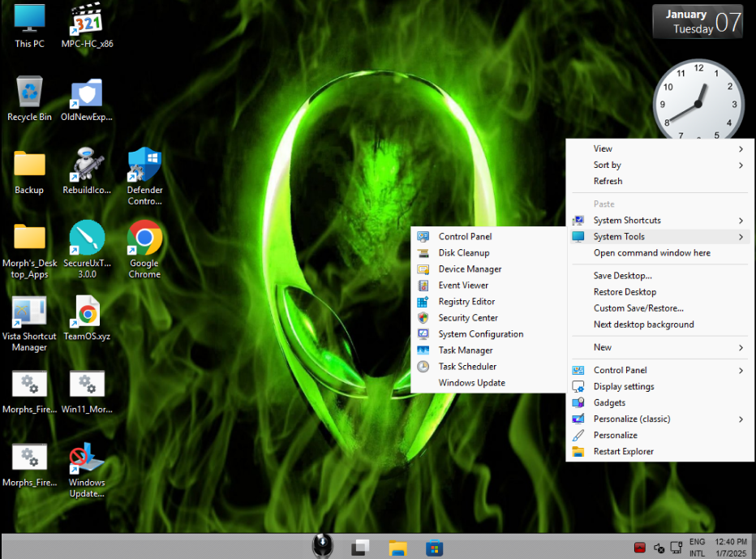Viewport: 756px width, 559px height.
Task: Open the network tray icon
Action: (x=677, y=547)
